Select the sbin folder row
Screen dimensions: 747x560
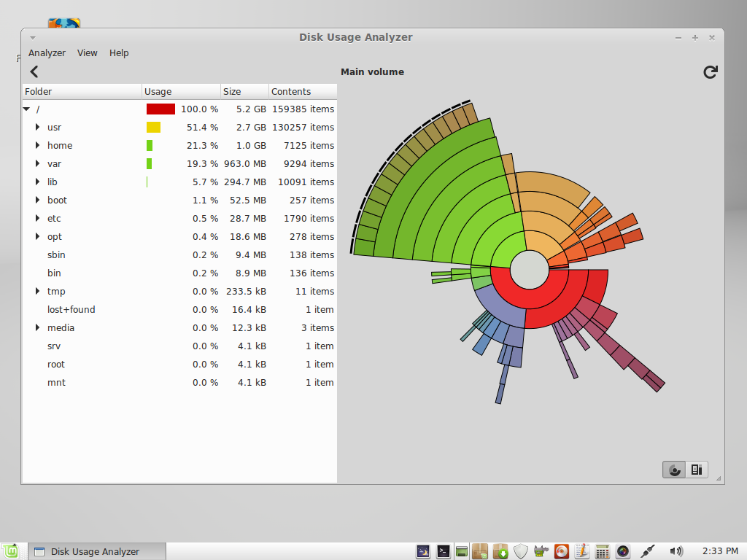pyautogui.click(x=56, y=255)
